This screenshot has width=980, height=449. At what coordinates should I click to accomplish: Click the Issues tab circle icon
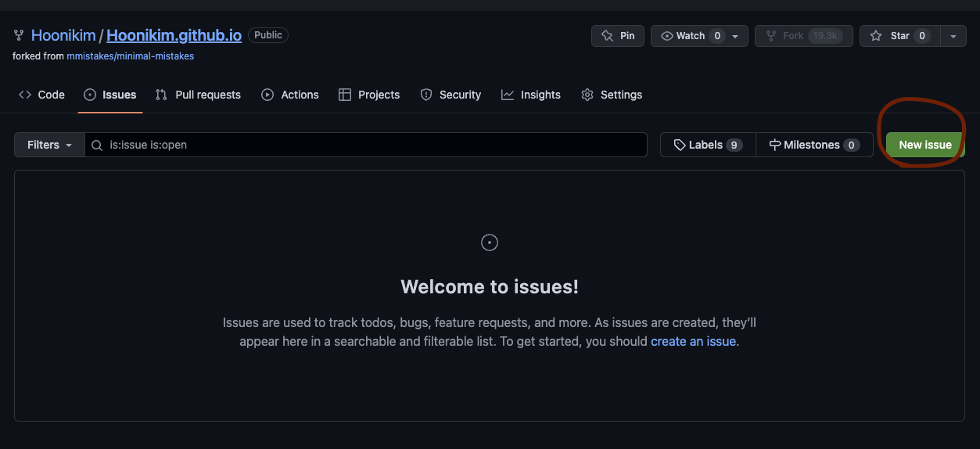tap(90, 95)
